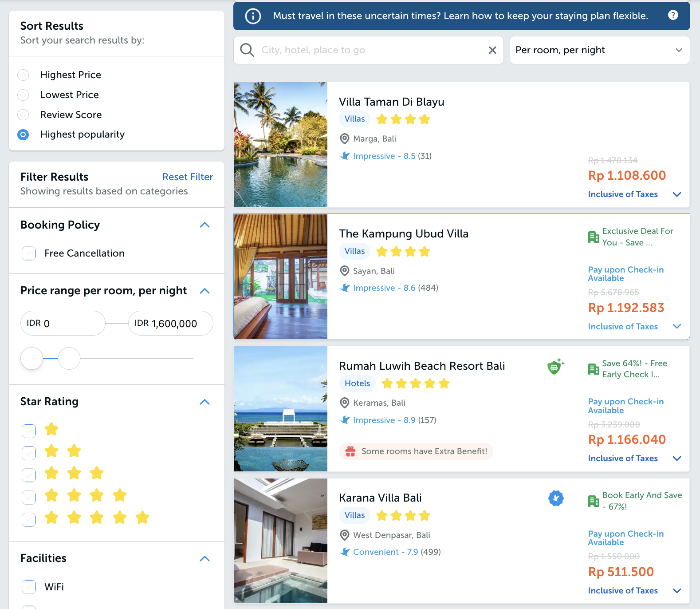Screen dimensions: 700x609
Task: Open the Per room, per night dropdown
Action: 599,50
